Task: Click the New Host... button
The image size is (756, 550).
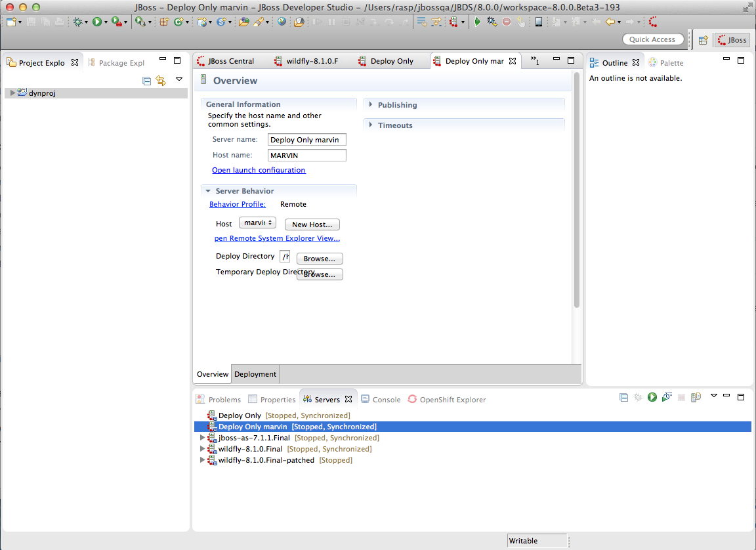Action: (x=312, y=224)
